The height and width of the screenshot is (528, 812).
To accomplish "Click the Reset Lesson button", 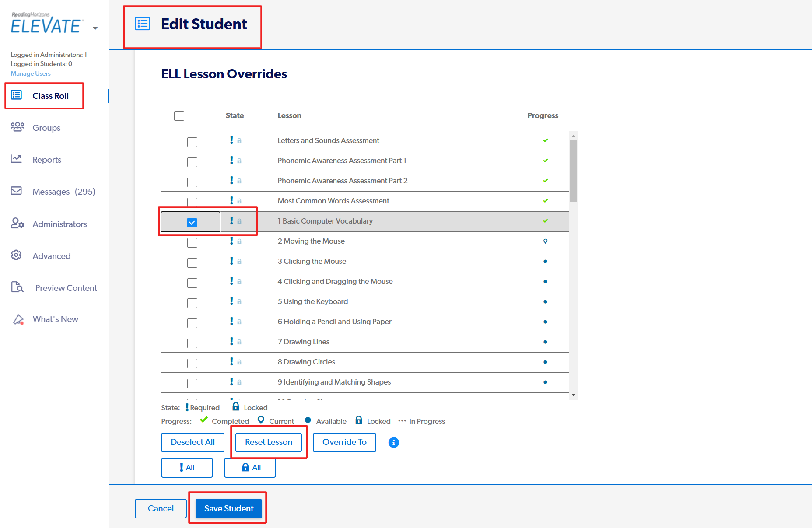I will point(269,442).
